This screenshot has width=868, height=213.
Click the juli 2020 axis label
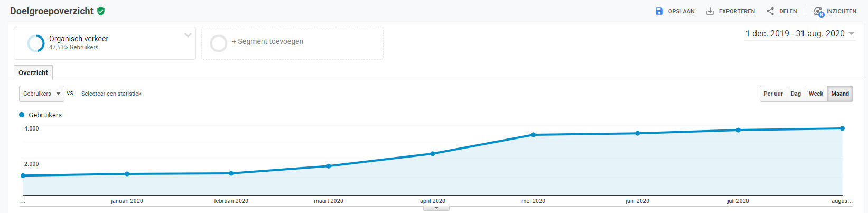[x=738, y=201]
